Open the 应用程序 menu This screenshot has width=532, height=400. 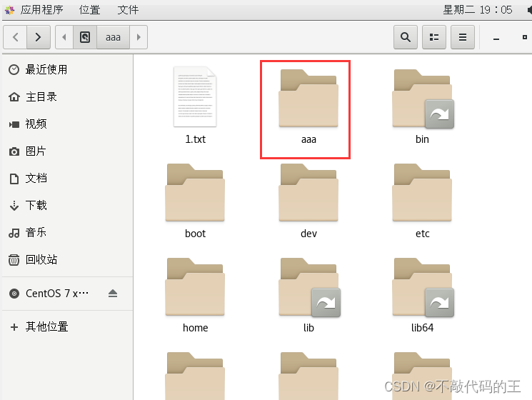pos(41,9)
